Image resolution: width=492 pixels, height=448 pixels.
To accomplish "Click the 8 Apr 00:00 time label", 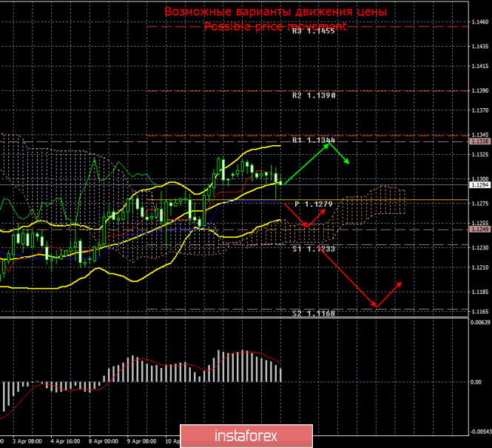I will click(104, 441).
